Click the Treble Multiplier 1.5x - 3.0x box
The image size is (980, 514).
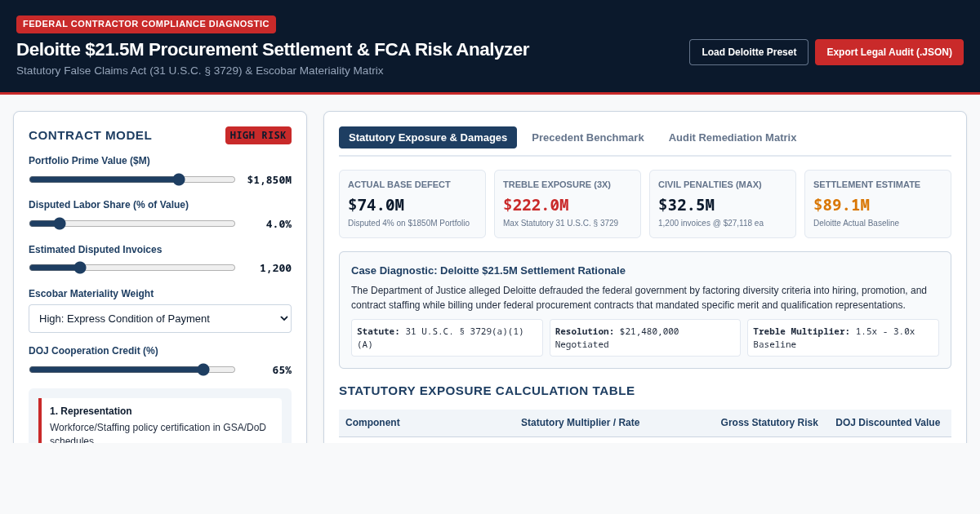tap(843, 338)
